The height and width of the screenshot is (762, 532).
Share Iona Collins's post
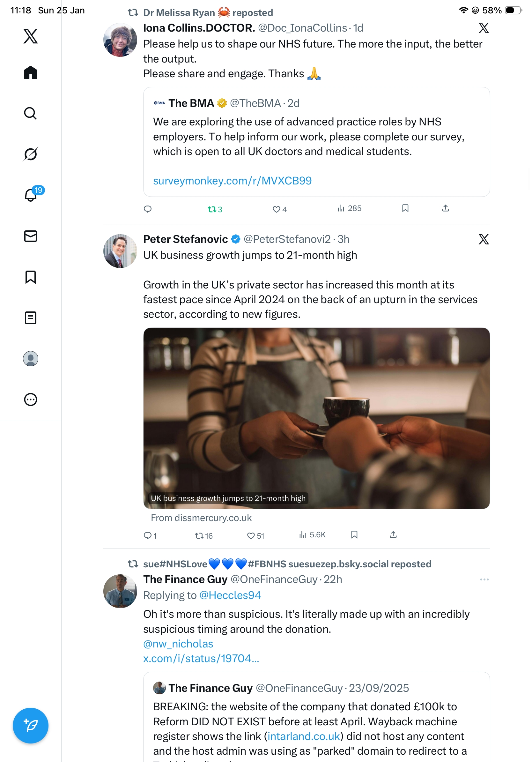click(446, 208)
